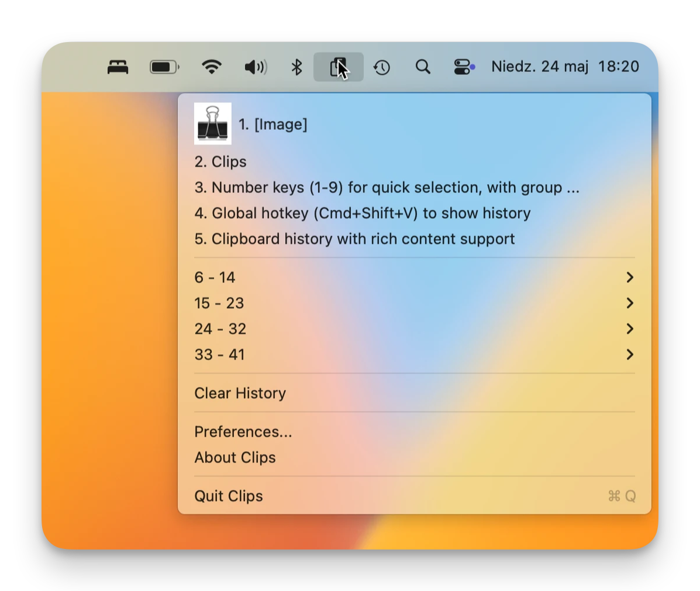Open About Clips
The width and height of the screenshot is (700, 591).
tap(414, 458)
